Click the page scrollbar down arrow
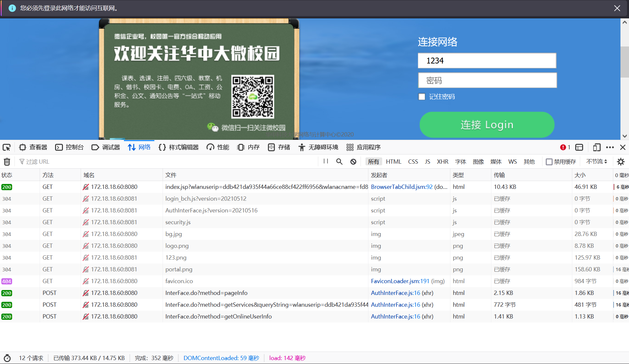Screen dimensions: 629x364 point(624,136)
